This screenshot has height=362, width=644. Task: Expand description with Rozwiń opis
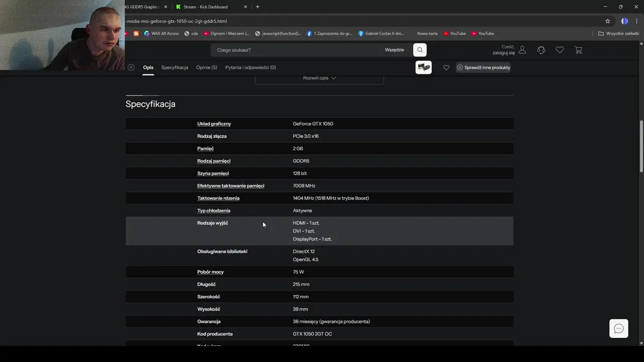(x=319, y=78)
